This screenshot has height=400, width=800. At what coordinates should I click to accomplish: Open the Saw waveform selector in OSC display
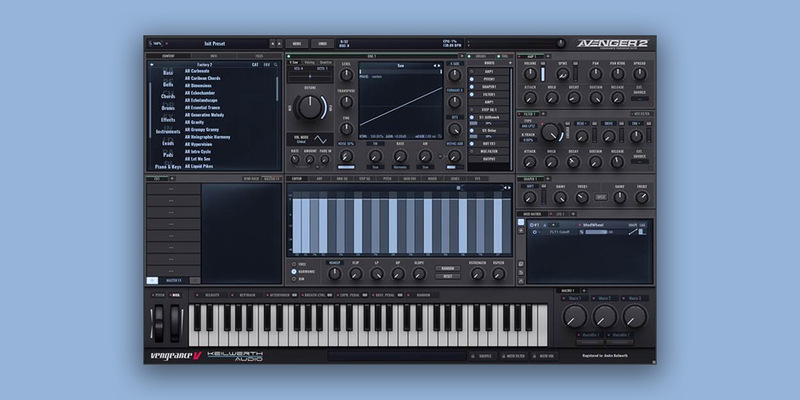tap(400, 64)
